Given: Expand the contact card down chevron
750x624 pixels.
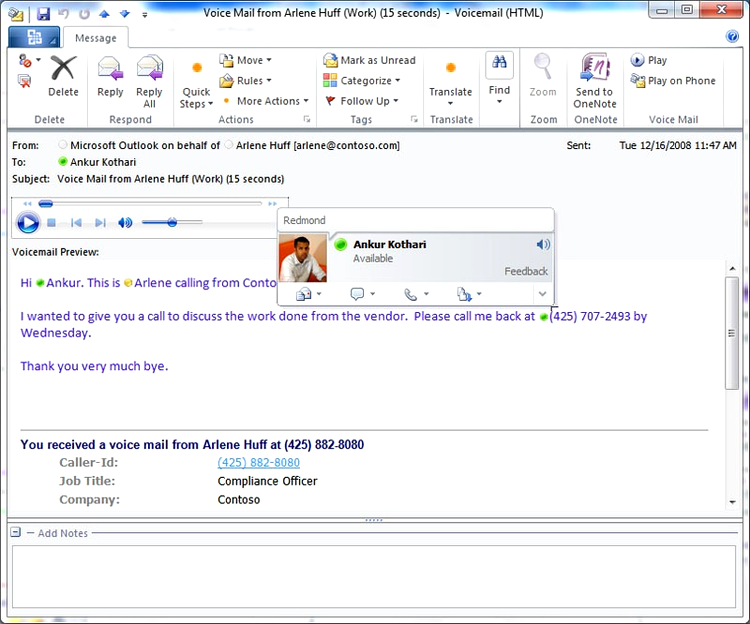Looking at the screenshot, I should click(x=542, y=294).
